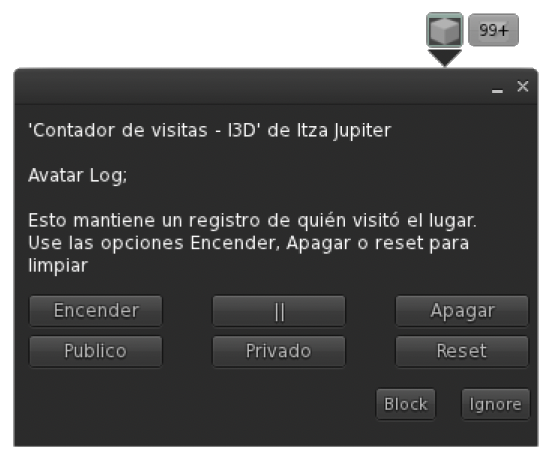Choose Apagar to turn off the logger
This screenshot has height=456, width=548.
(462, 311)
